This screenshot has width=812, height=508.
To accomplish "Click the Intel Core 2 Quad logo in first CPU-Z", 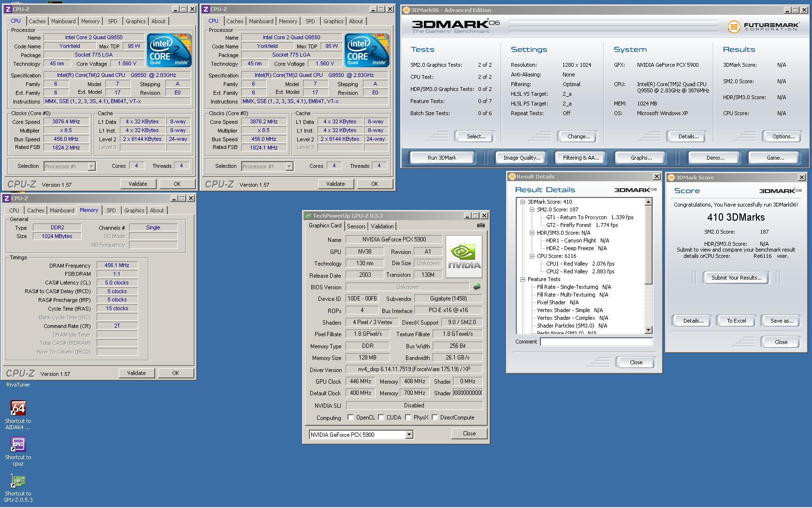I will pos(169,50).
